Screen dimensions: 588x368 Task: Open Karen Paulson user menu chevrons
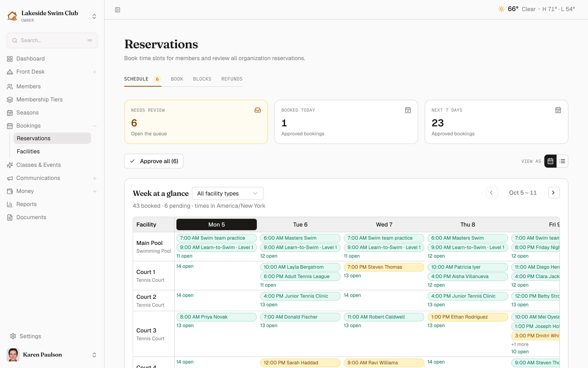[94, 355]
